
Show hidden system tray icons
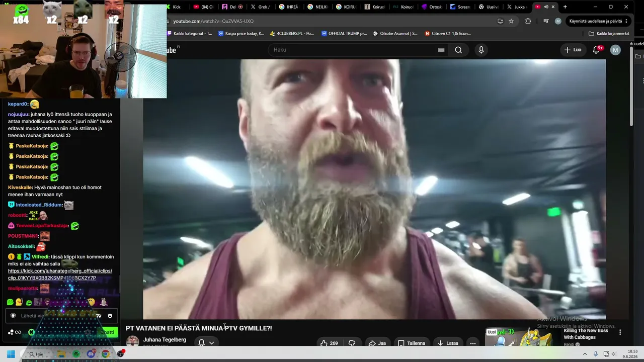(x=585, y=354)
